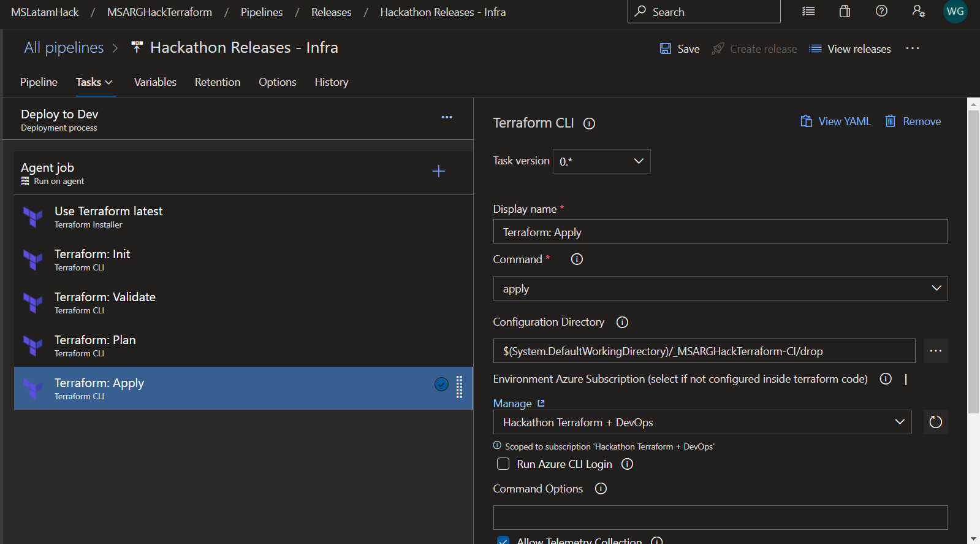
Task: Open the Manage subscriptions link
Action: pyautogui.click(x=518, y=404)
